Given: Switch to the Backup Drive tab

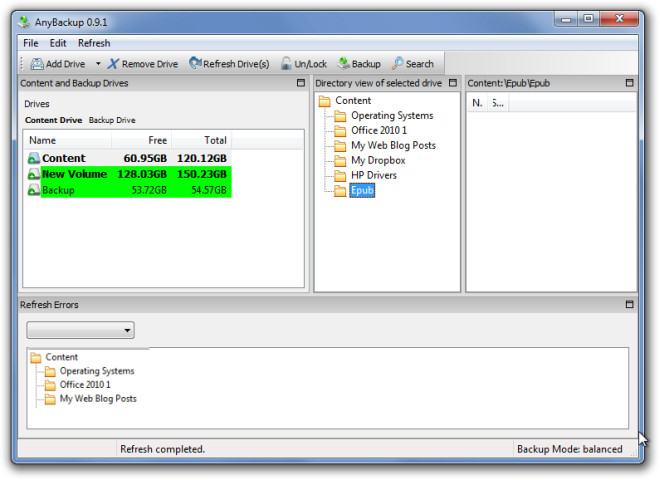Looking at the screenshot, I should coord(112,120).
